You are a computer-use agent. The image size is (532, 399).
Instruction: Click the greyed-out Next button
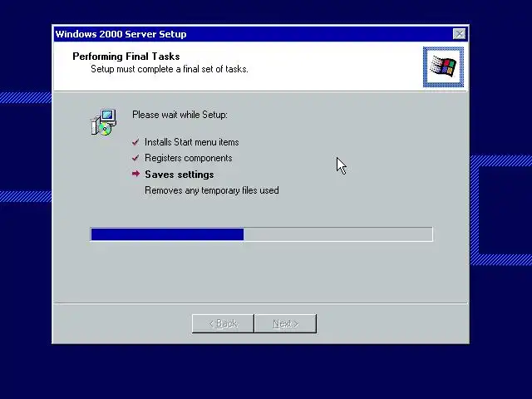[x=285, y=323]
